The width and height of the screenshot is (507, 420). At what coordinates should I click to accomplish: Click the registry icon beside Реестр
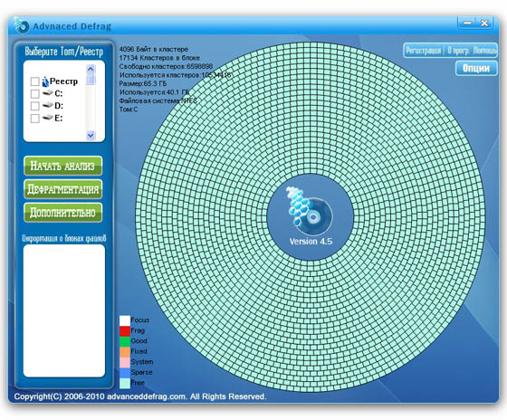pos(45,81)
